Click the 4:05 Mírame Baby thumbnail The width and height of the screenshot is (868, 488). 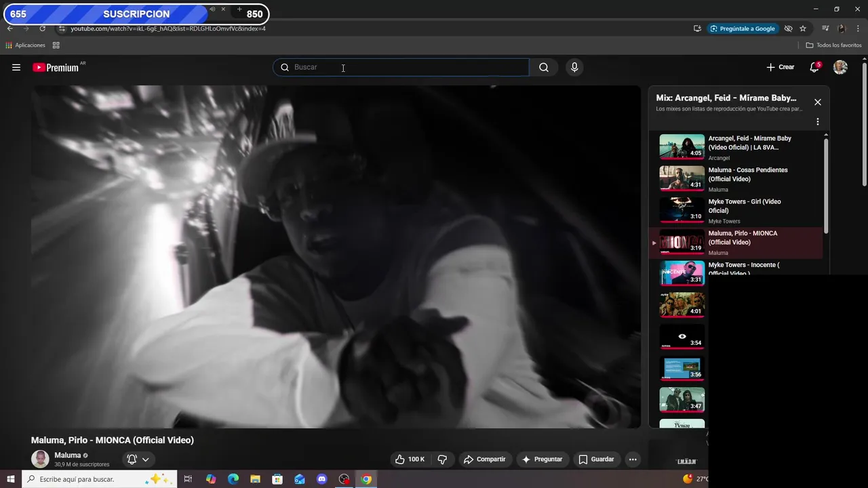(682, 146)
